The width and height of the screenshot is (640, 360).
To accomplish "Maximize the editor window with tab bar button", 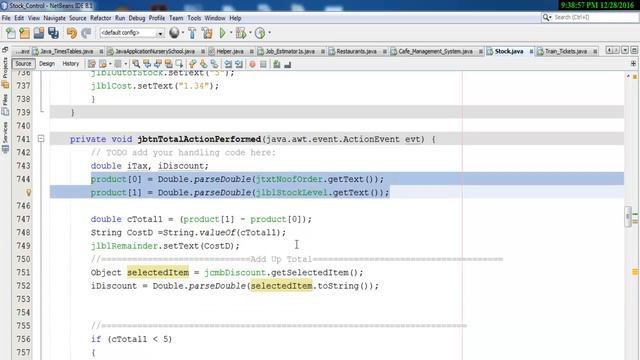I will [633, 50].
